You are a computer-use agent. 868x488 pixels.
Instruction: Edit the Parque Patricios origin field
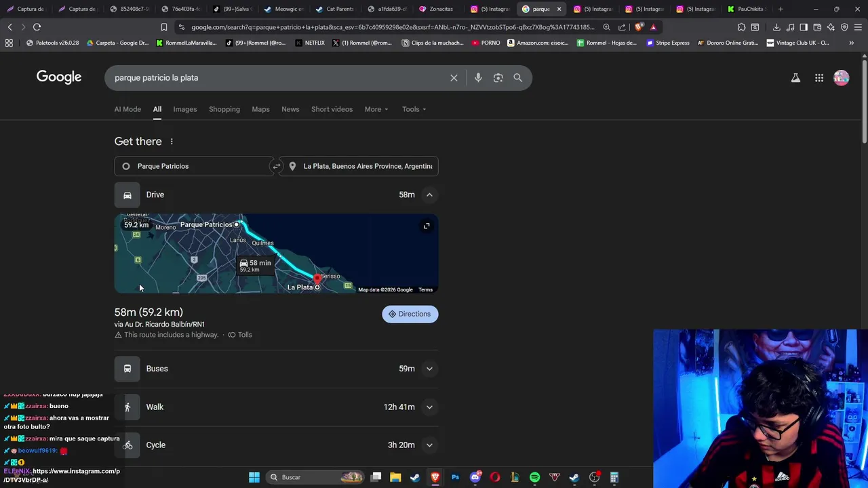(x=193, y=166)
